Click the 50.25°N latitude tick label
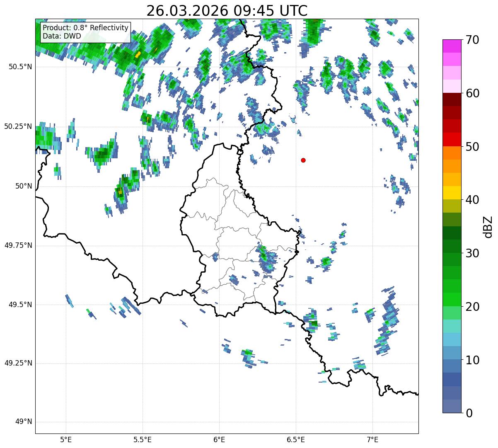The image size is (498, 448). coord(18,126)
